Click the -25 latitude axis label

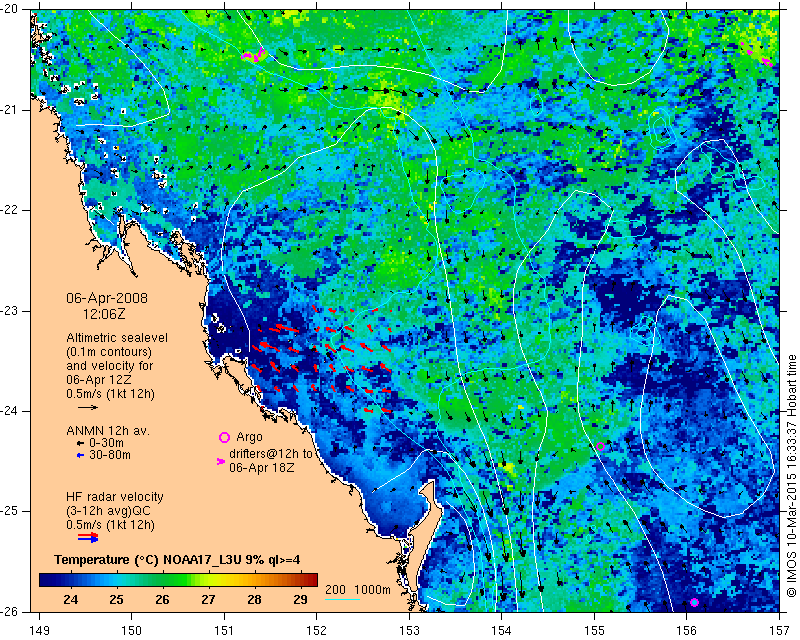[9, 512]
